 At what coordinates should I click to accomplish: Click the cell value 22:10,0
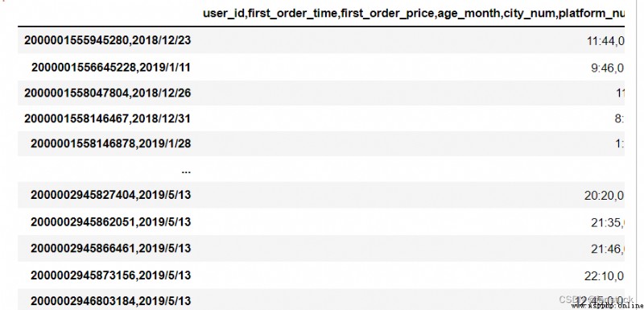click(605, 275)
